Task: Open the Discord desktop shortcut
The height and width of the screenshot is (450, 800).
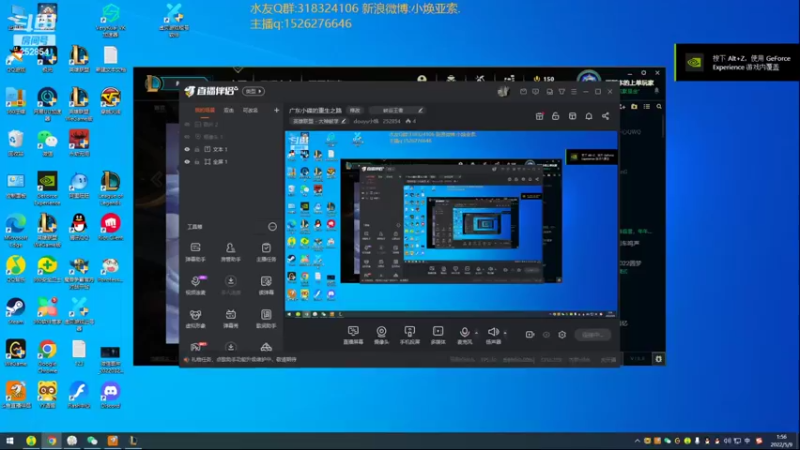Action: (x=110, y=395)
